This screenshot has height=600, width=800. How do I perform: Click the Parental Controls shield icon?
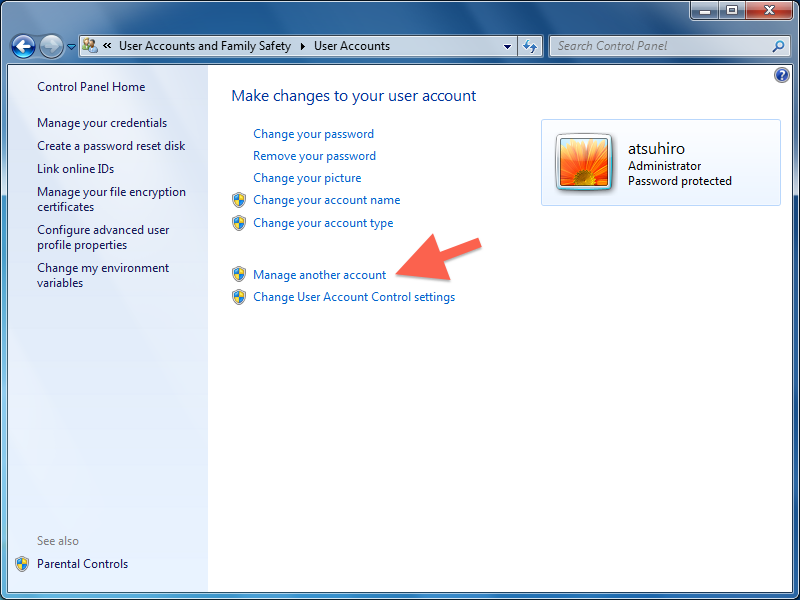(x=22, y=564)
